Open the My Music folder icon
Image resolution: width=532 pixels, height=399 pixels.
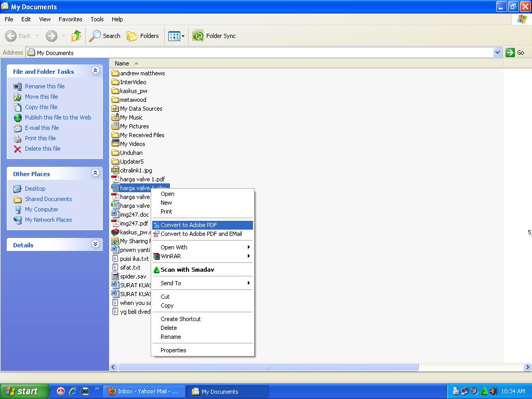point(116,117)
